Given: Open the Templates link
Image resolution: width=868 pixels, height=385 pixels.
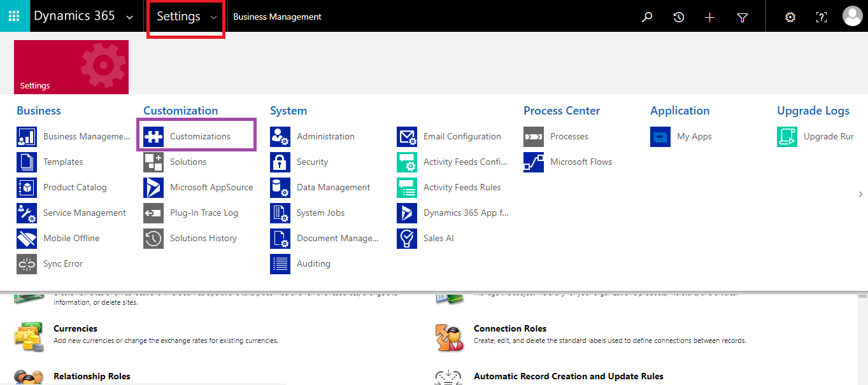Looking at the screenshot, I should (x=63, y=162).
